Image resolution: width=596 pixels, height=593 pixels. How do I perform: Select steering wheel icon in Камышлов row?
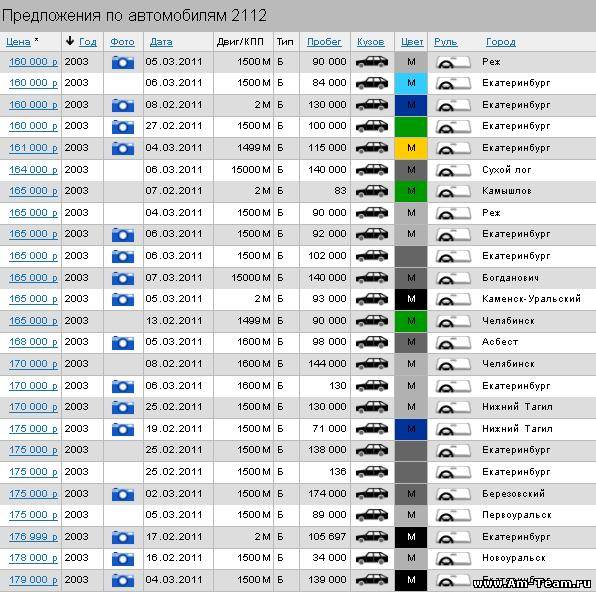point(453,191)
